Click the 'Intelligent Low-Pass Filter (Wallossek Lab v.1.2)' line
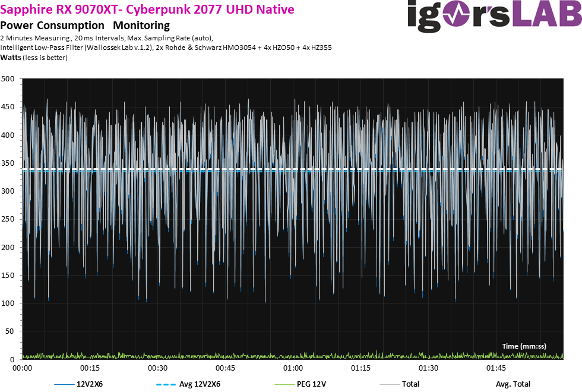The height and width of the screenshot is (392, 582). [166, 48]
